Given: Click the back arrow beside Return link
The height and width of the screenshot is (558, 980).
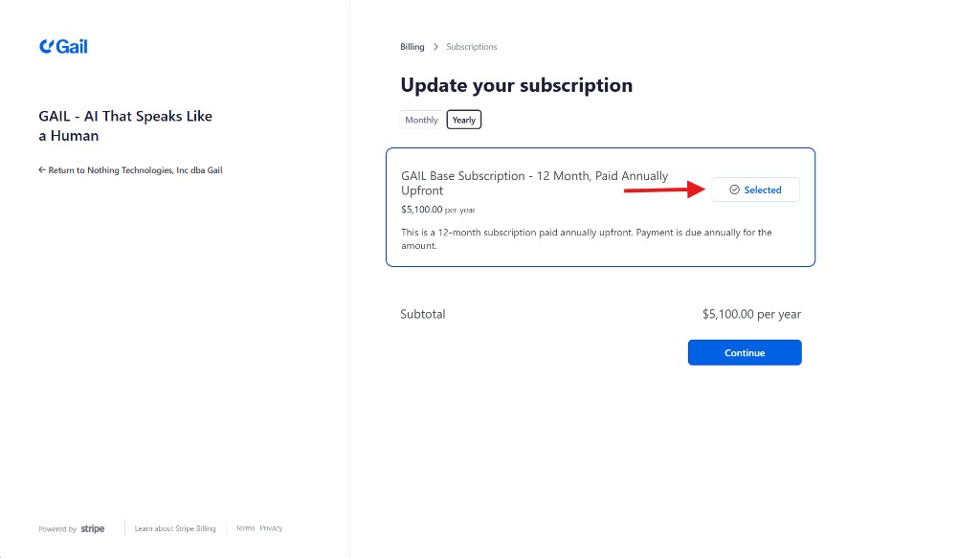Looking at the screenshot, I should click(x=42, y=170).
